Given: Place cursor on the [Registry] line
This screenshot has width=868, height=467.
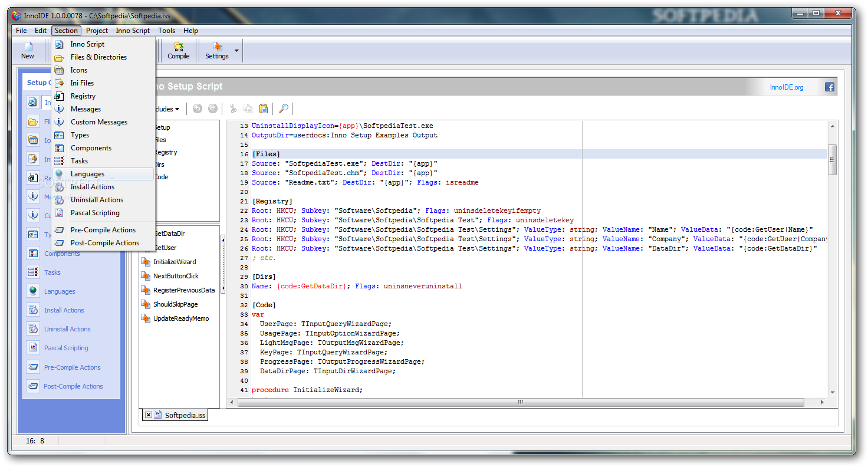Looking at the screenshot, I should tap(272, 202).
